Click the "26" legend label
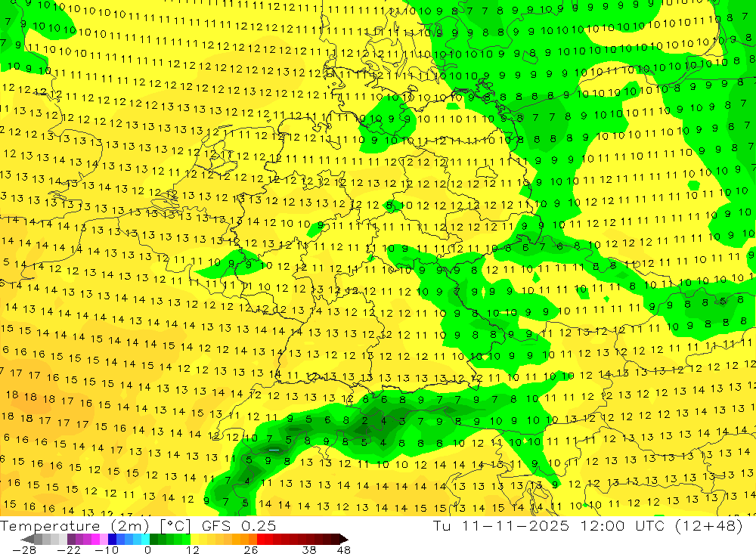Viewport: 756px width, 554px height. [251, 550]
